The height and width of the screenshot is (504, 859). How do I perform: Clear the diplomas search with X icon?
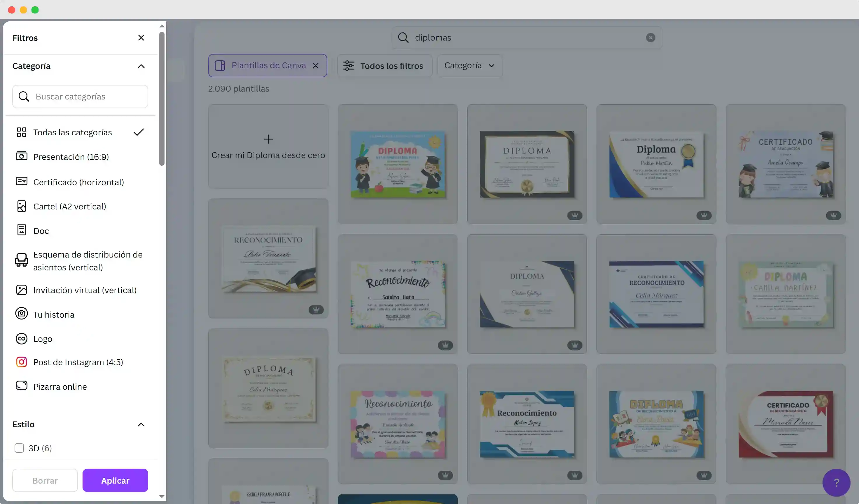[650, 38]
